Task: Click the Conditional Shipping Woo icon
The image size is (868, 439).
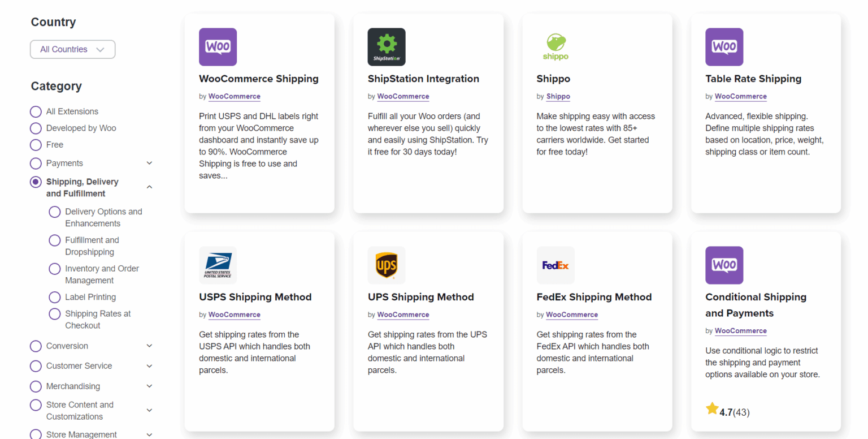Action: [724, 265]
